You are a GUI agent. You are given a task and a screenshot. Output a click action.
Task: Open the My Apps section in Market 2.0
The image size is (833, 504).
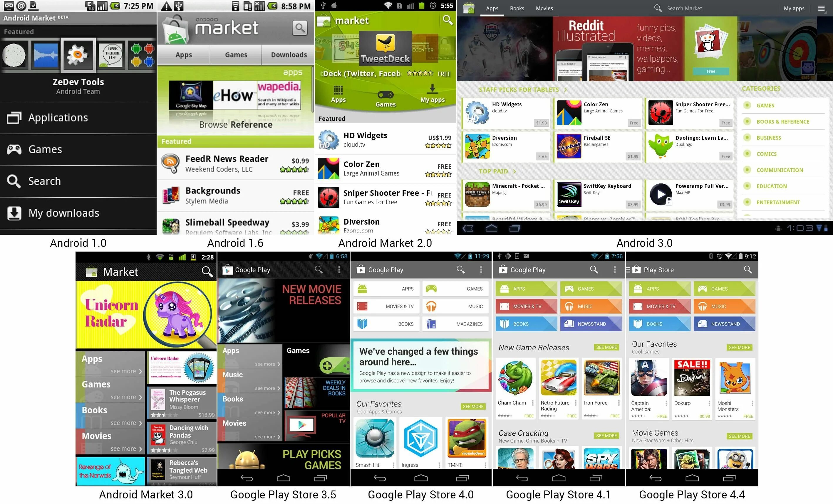click(433, 95)
